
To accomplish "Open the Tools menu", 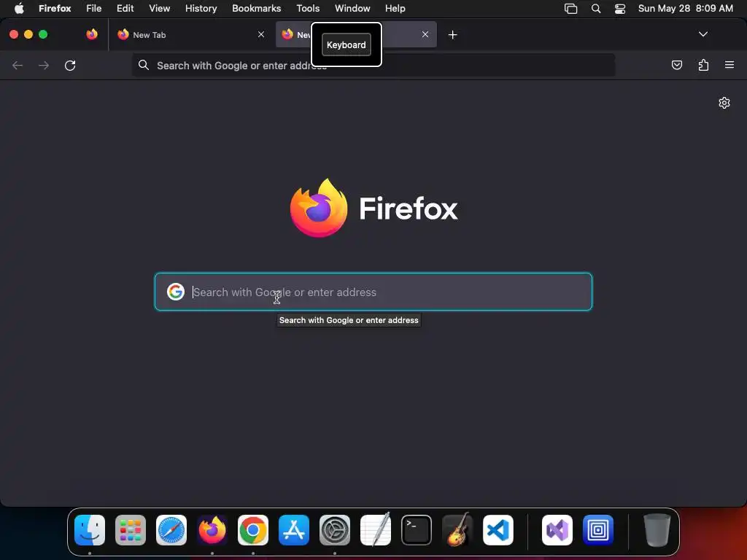I will (x=308, y=8).
